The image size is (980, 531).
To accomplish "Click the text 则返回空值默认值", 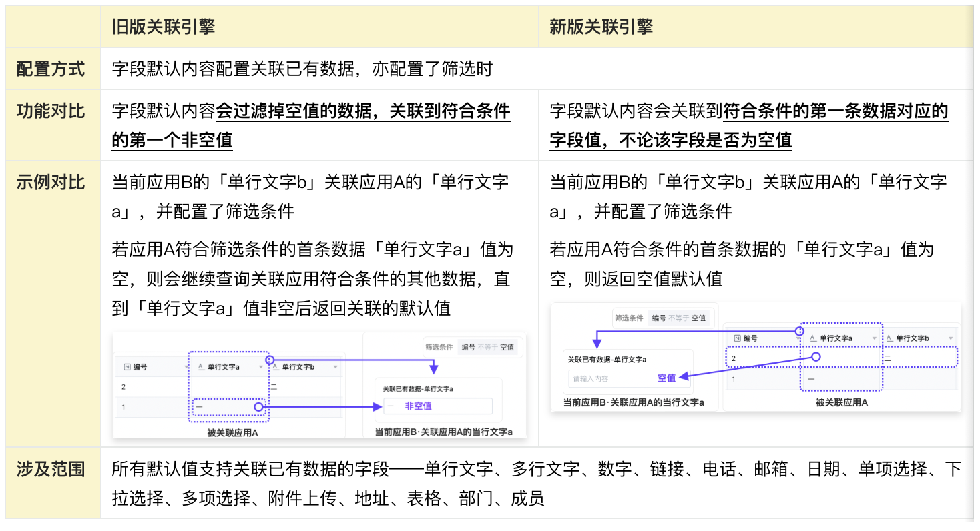I will pyautogui.click(x=654, y=278).
